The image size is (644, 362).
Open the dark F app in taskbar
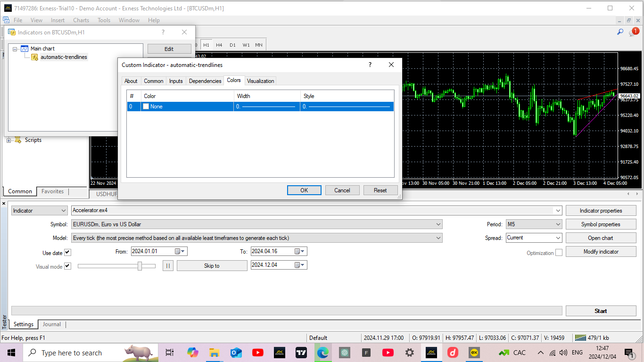[366, 353]
